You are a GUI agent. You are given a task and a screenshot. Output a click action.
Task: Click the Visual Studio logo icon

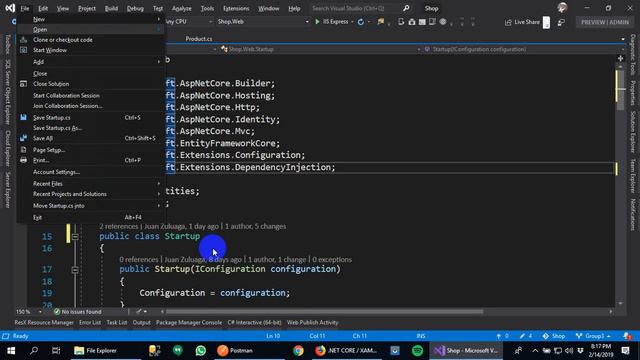pyautogui.click(x=10, y=8)
